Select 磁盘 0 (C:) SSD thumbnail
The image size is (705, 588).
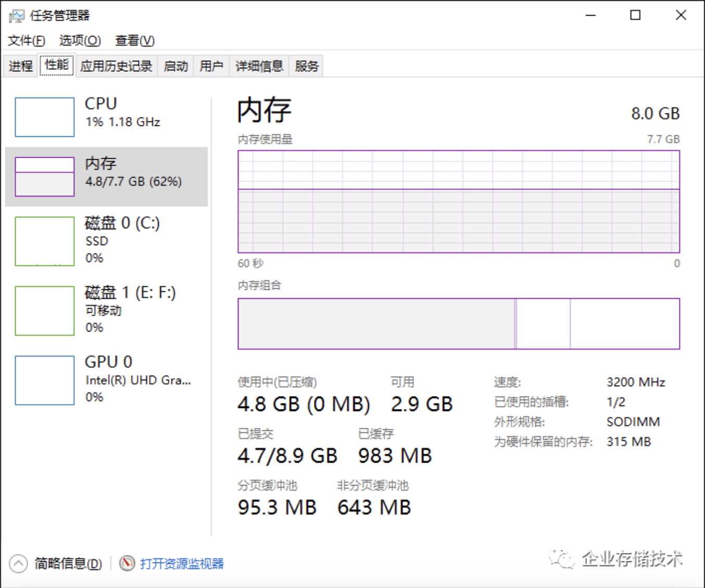tap(45, 241)
